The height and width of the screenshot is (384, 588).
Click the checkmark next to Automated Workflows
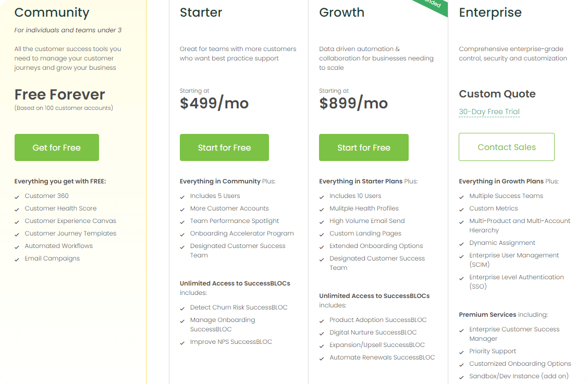click(17, 246)
